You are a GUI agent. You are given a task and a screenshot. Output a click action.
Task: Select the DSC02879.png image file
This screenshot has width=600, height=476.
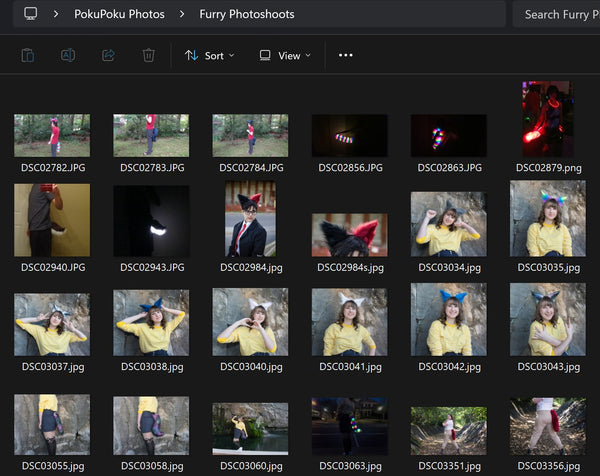(547, 120)
